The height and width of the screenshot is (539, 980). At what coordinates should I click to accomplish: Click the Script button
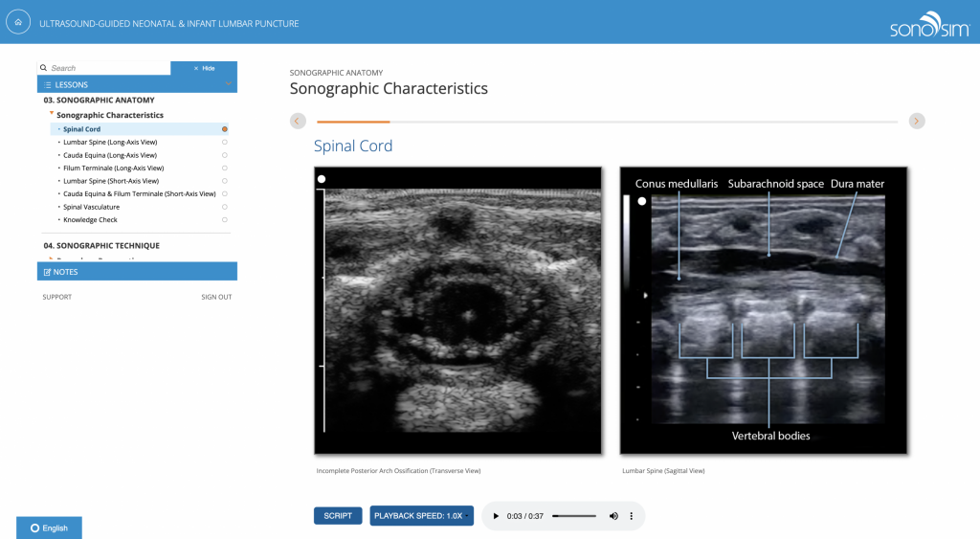coord(338,516)
